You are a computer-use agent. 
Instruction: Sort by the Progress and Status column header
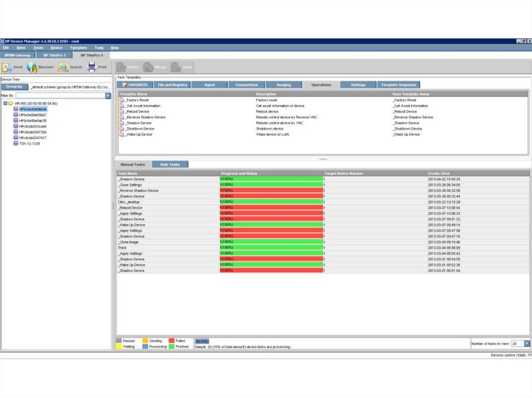[271, 173]
